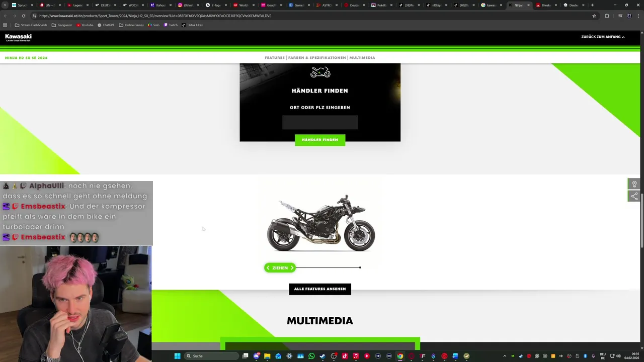
Task: Reload the page with the refresh icon
Action: (x=23, y=16)
